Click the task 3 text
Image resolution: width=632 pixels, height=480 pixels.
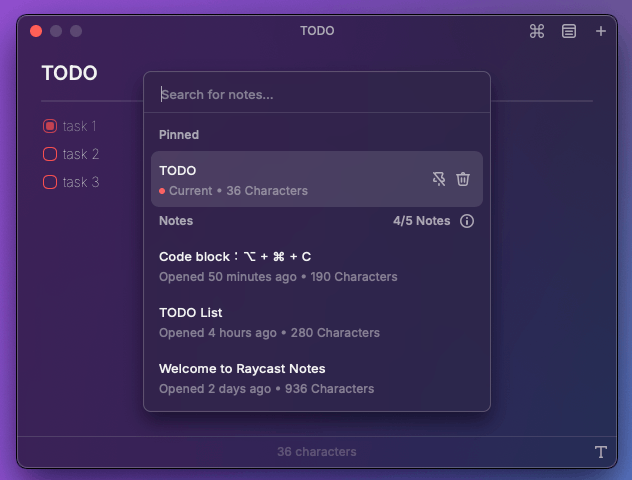pos(81,182)
